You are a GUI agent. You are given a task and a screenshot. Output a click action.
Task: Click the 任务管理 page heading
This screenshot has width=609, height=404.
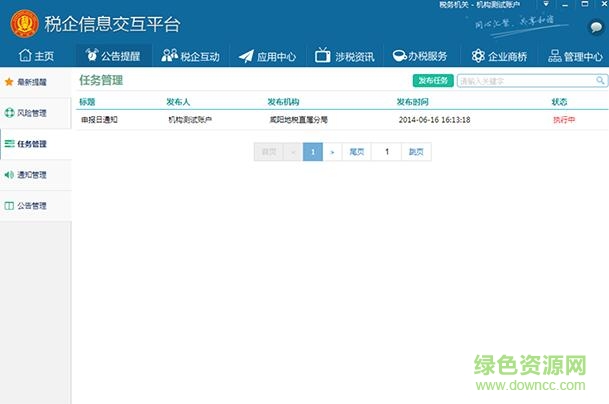coord(101,80)
